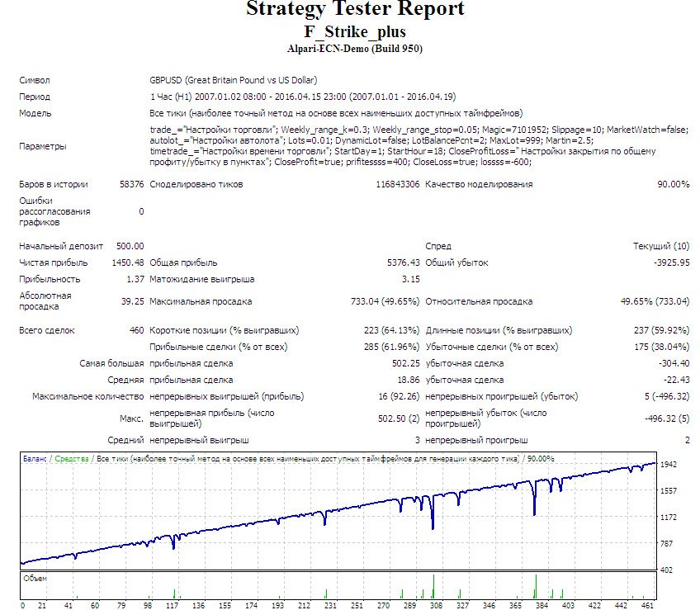
Task: Click 'Ошибки рассогласования графиков' label
Action: (x=54, y=211)
